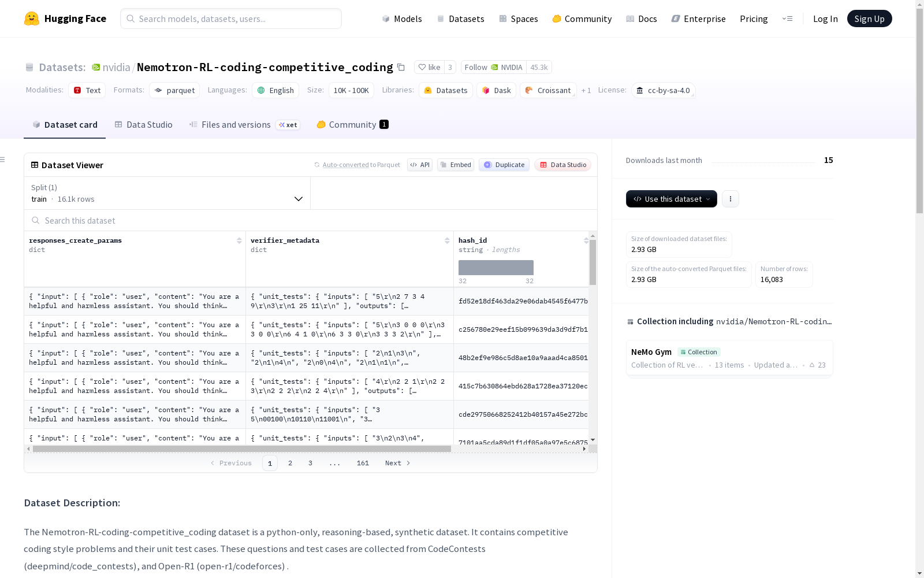Sort verifier_metadata column
The width and height of the screenshot is (924, 578).
[447, 240]
